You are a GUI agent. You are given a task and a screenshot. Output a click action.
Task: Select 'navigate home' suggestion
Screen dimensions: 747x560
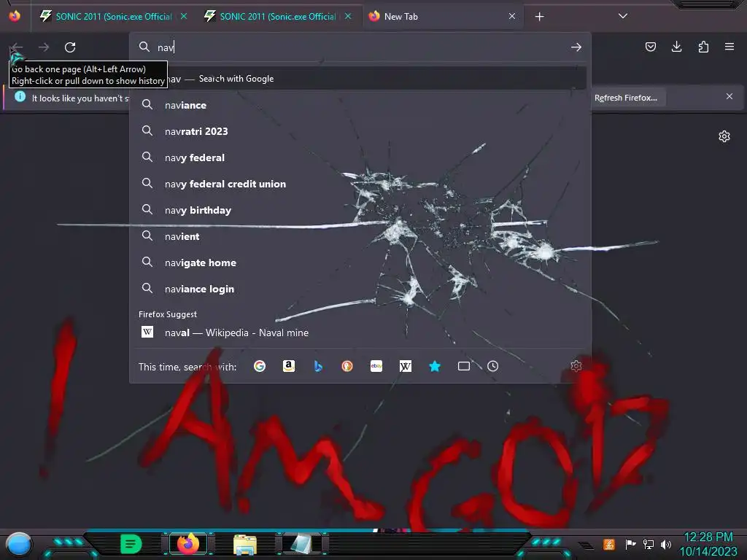360,262
